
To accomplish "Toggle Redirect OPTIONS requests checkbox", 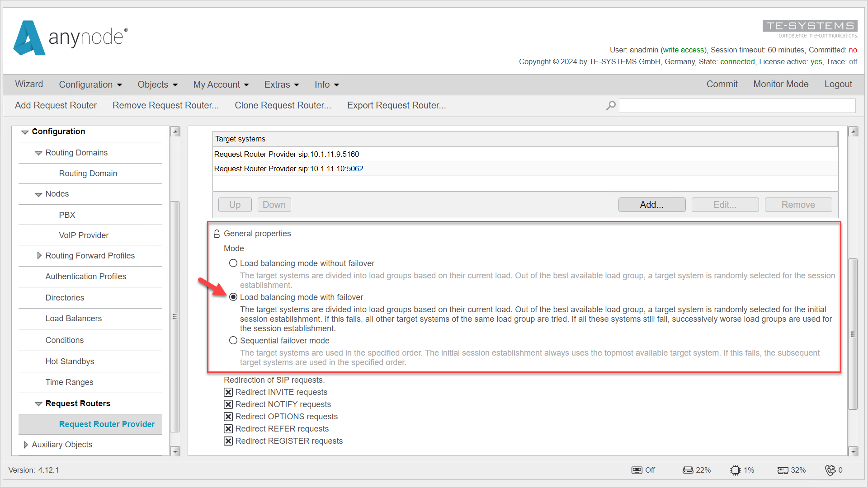I will coord(228,417).
